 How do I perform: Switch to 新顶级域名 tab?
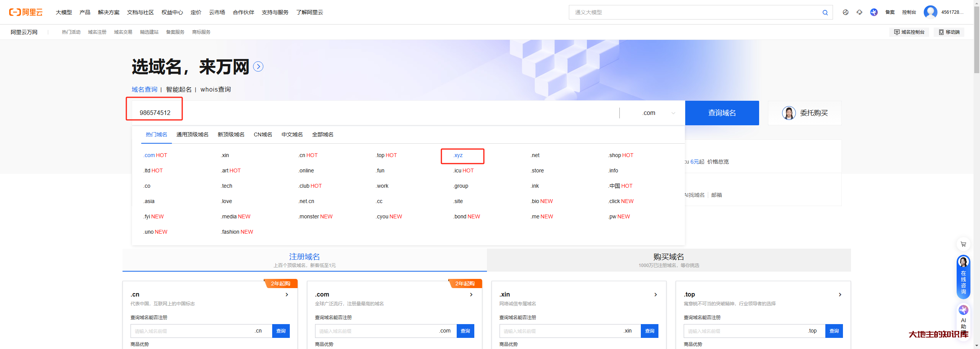click(231, 134)
